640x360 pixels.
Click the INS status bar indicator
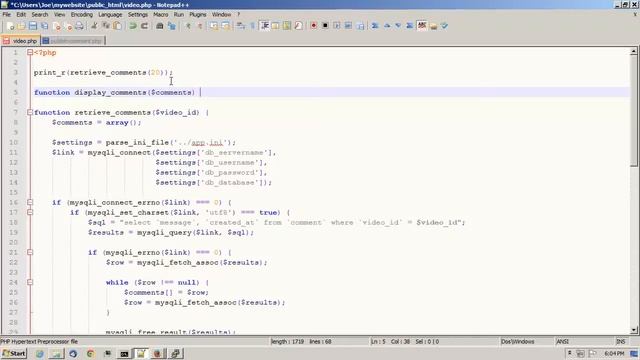620,342
